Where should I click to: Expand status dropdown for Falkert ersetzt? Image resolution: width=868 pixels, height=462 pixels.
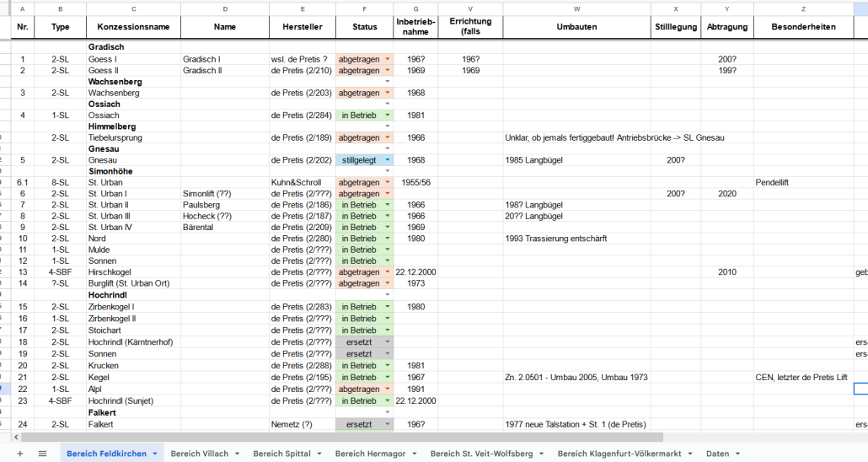click(x=387, y=425)
